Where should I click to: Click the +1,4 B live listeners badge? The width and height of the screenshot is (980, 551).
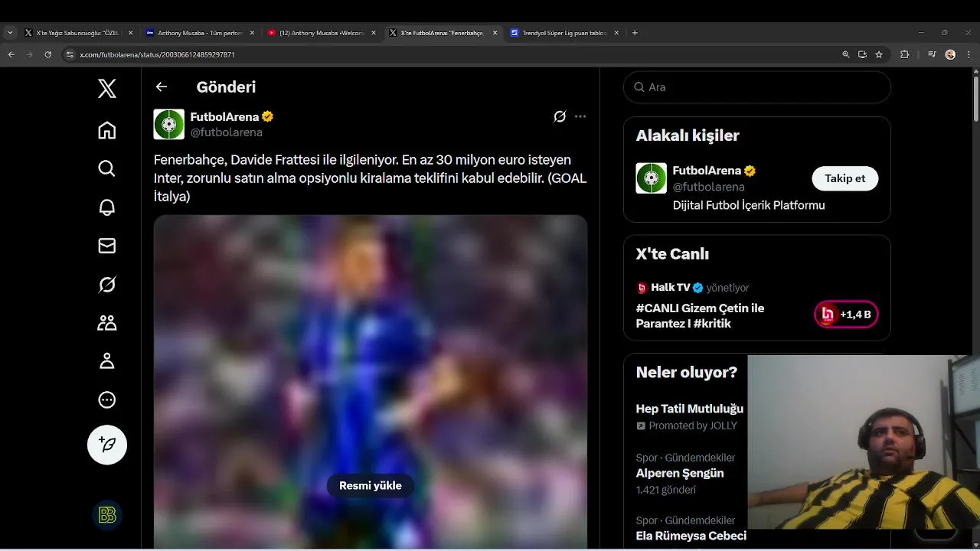tap(846, 314)
